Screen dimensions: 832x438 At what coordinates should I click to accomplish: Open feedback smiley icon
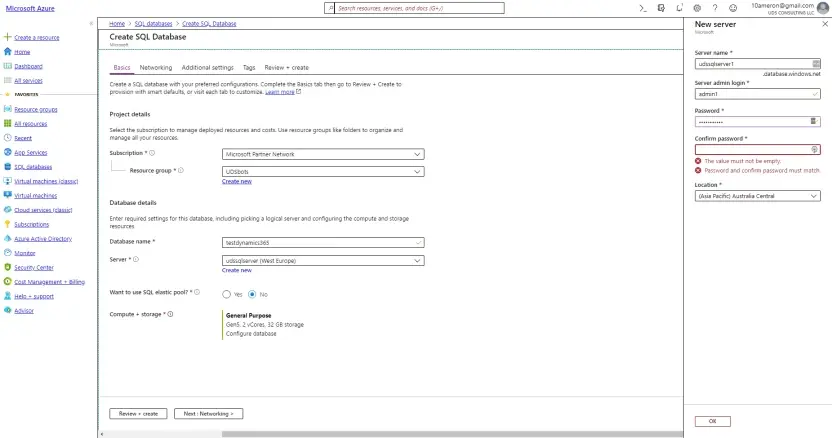pyautogui.click(x=733, y=8)
